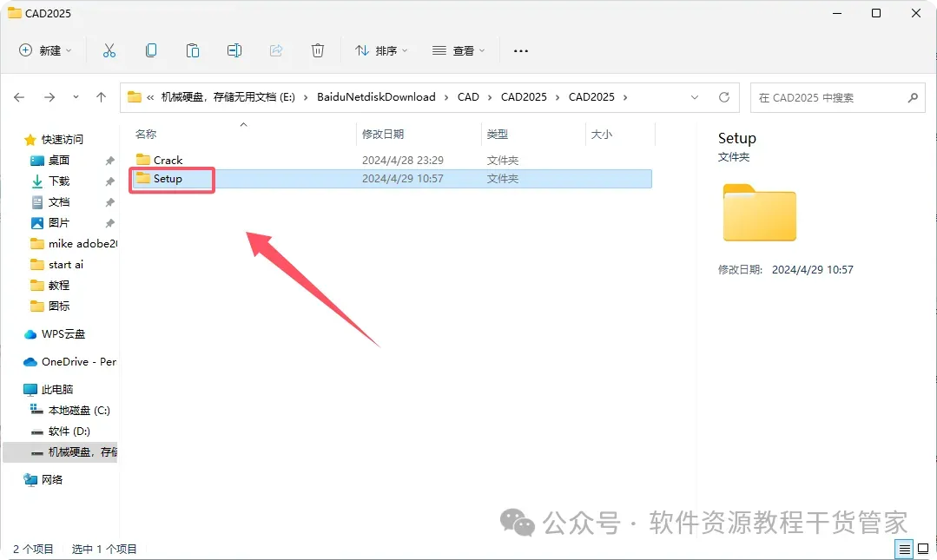Click the pin icon next to 文档
Screen dimensions: 937x560
tap(110, 202)
